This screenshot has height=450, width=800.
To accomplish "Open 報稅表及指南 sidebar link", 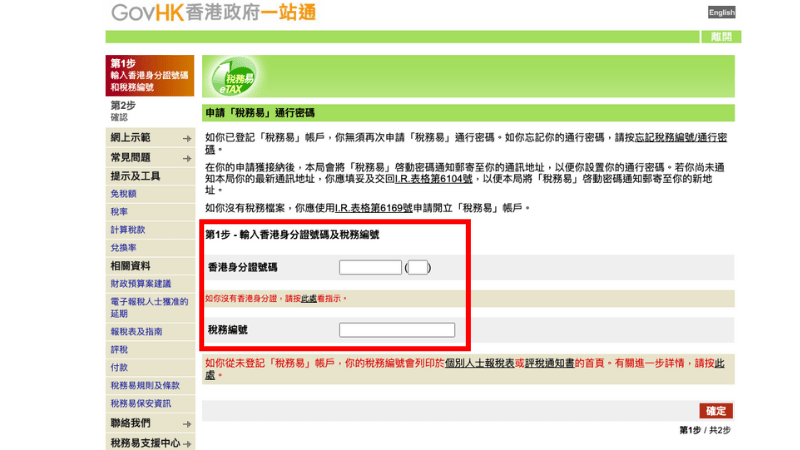I will pyautogui.click(x=136, y=332).
